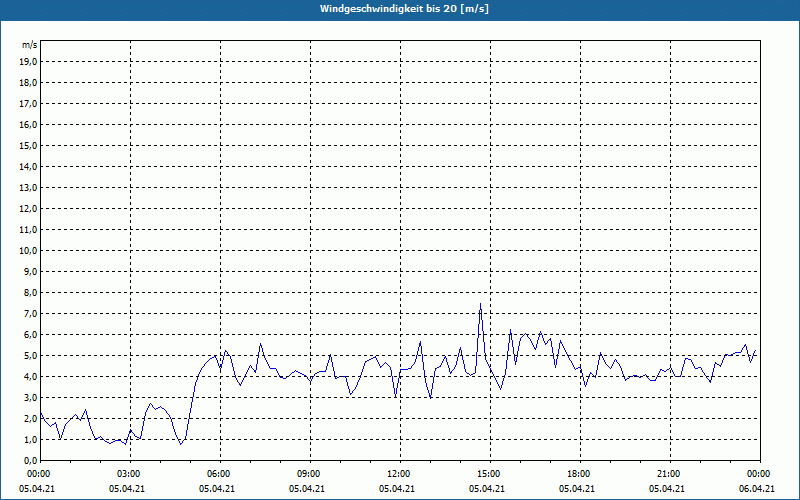Click the '16,0' y-axis label

coord(28,124)
